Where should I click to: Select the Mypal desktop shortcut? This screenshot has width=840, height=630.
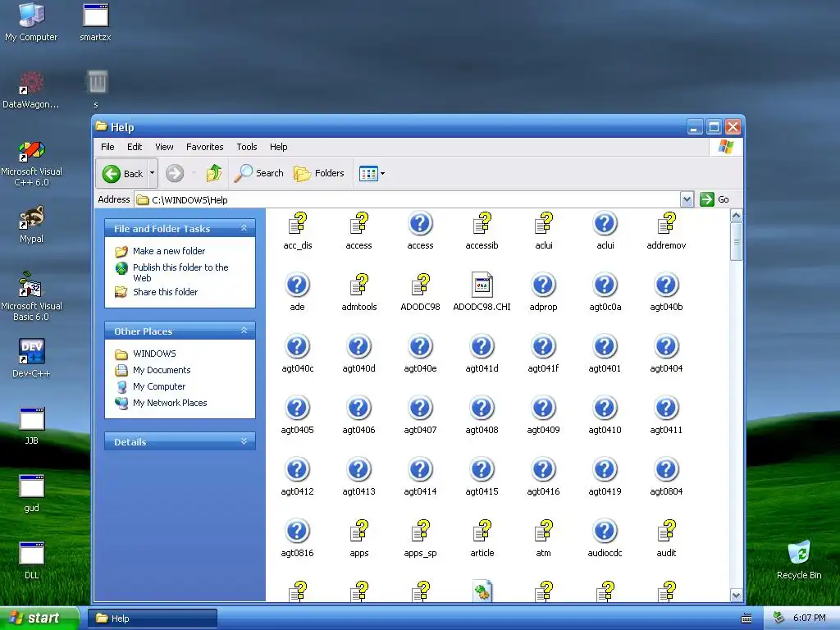pyautogui.click(x=31, y=224)
